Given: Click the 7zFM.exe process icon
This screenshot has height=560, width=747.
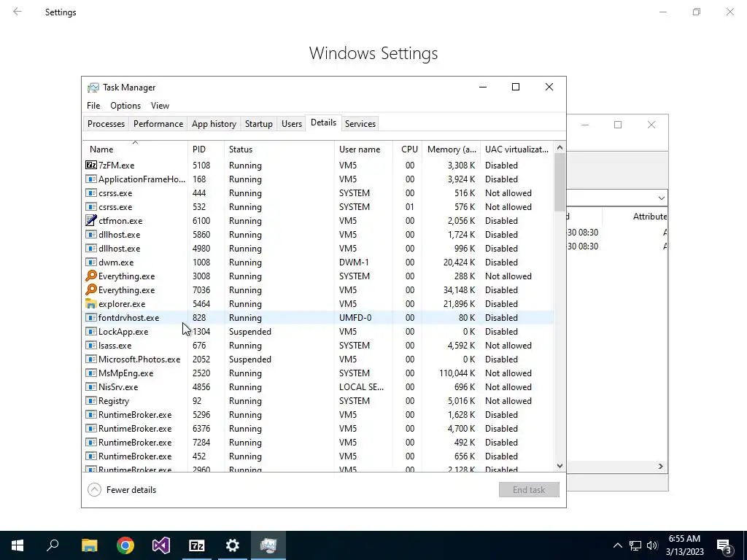Looking at the screenshot, I should coord(91,166).
